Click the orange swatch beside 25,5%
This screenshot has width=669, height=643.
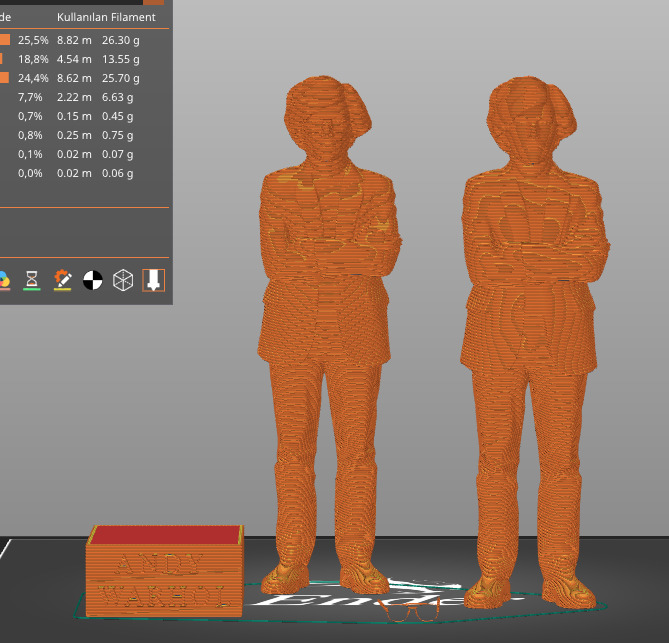click(x=5, y=40)
